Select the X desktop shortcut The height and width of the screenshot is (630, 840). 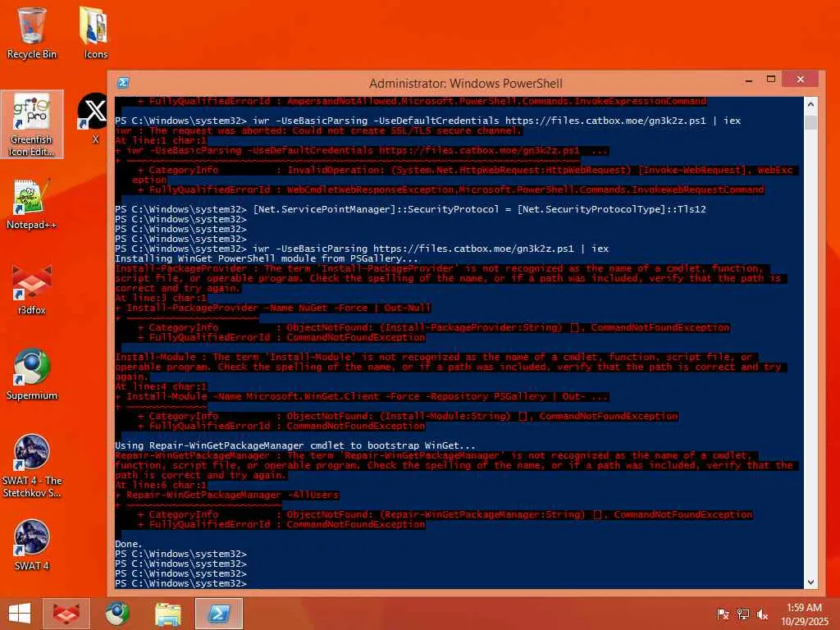pos(94,118)
